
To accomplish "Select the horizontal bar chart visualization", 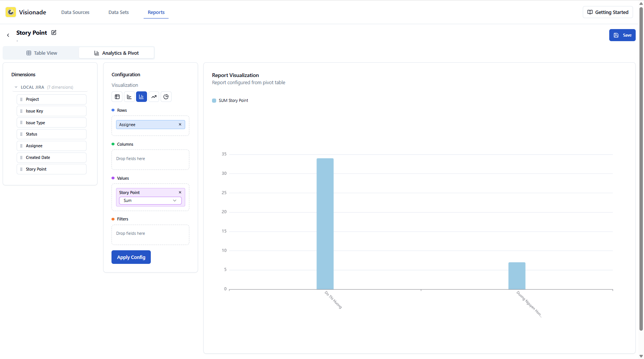I will pyautogui.click(x=129, y=97).
